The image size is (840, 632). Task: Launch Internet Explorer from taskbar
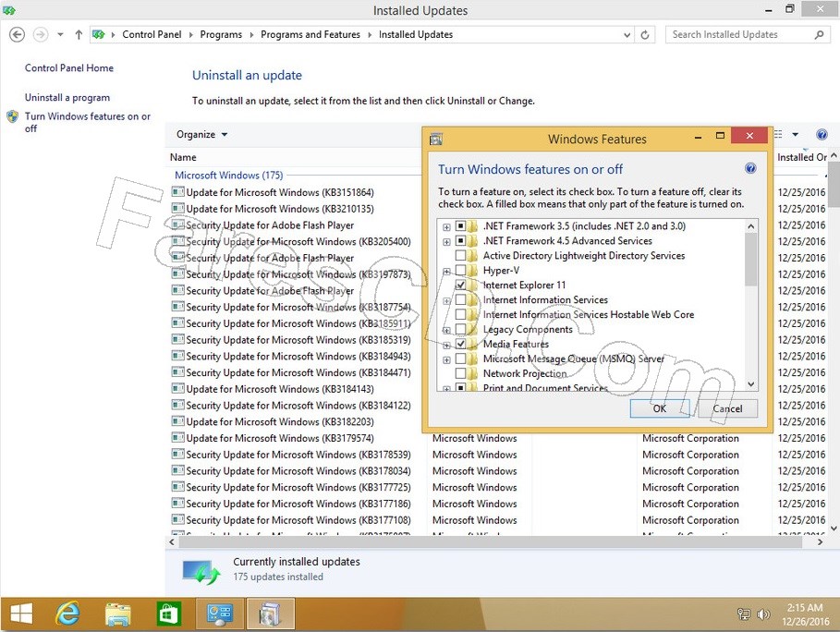tap(67, 614)
